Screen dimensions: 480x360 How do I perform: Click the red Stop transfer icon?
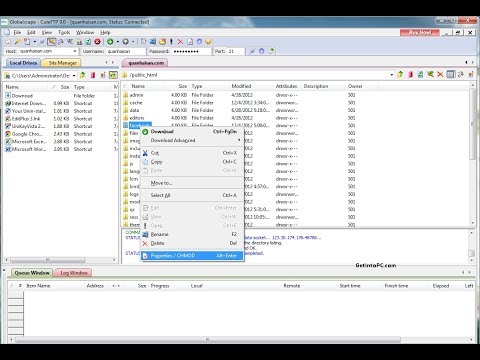click(97, 42)
